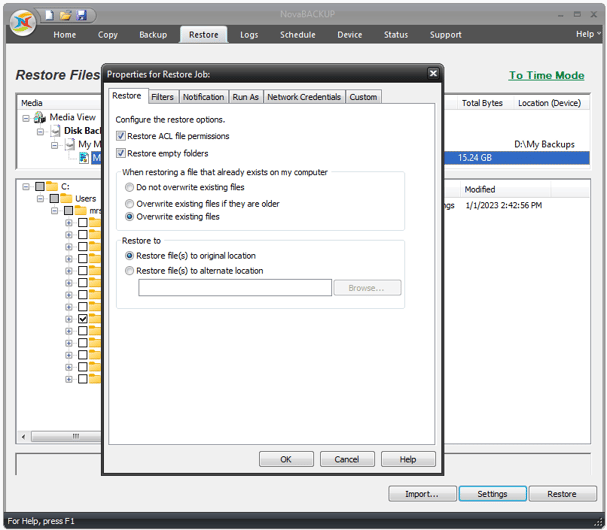Toggle the C: drive checkbox
This screenshot has height=530, width=607.
(40, 187)
